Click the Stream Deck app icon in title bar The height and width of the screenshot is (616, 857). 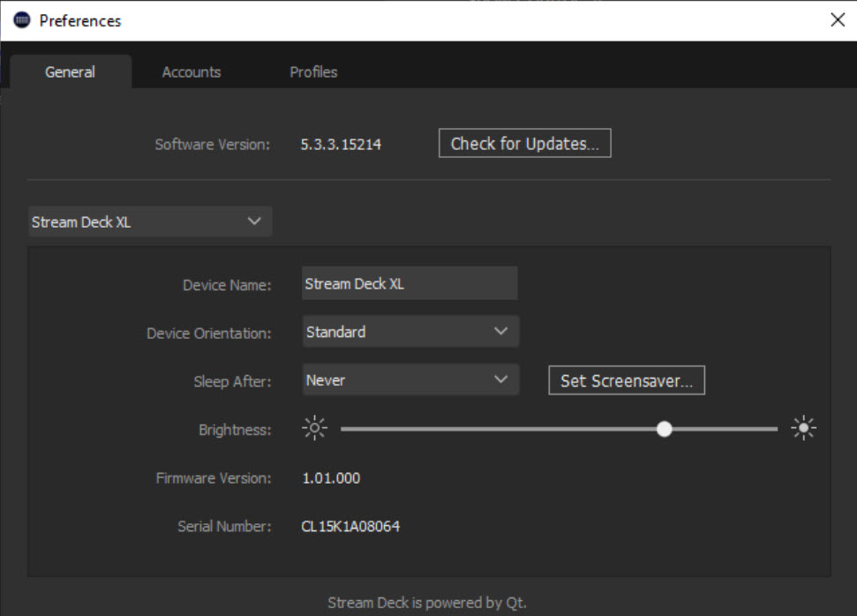tap(21, 20)
